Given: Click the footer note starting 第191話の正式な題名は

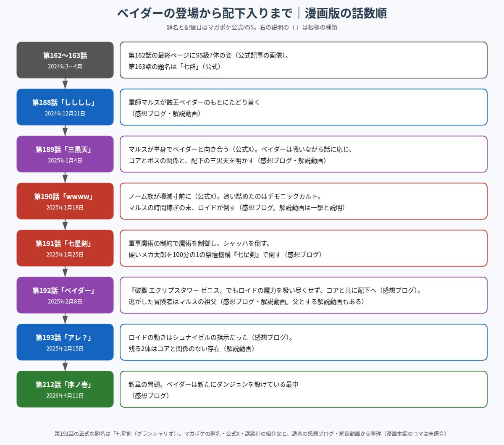Looking at the screenshot, I should [x=252, y=434].
